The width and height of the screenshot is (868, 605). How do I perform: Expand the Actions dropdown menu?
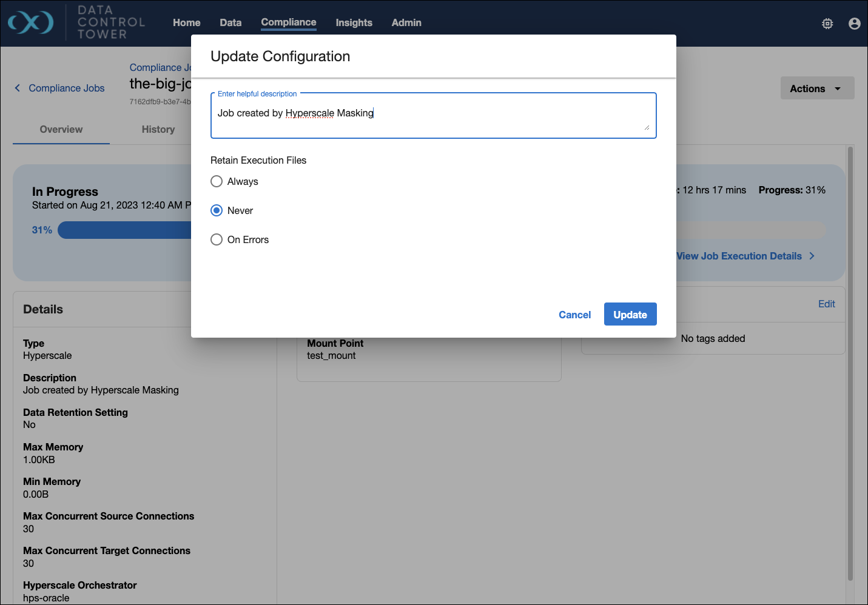click(x=816, y=89)
